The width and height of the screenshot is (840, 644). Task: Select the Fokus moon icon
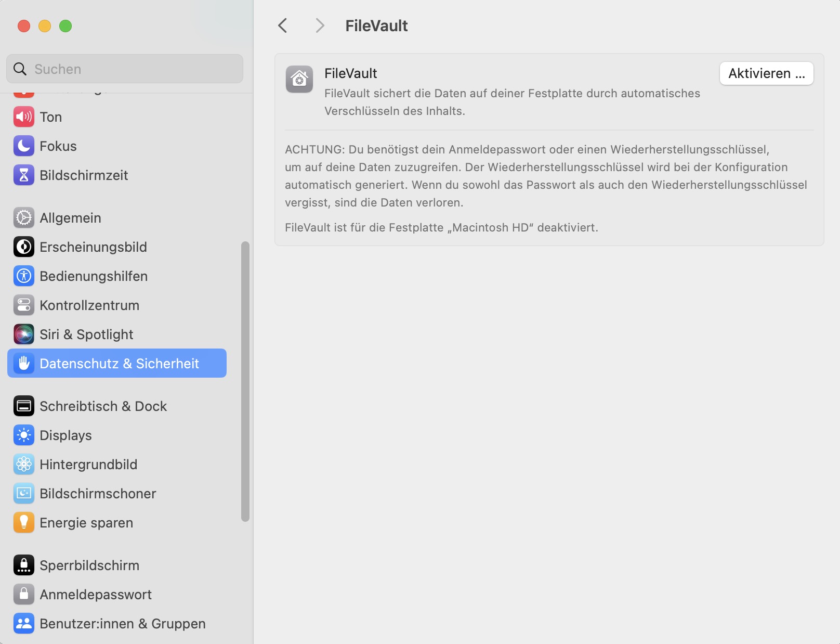tap(24, 146)
